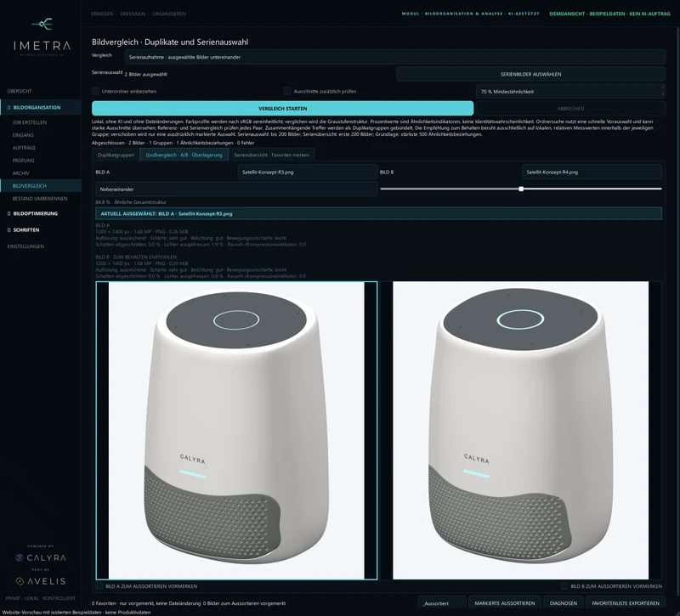Select Großvergleich A/B Überlagerung tab
The image size is (680, 616).
click(184, 155)
